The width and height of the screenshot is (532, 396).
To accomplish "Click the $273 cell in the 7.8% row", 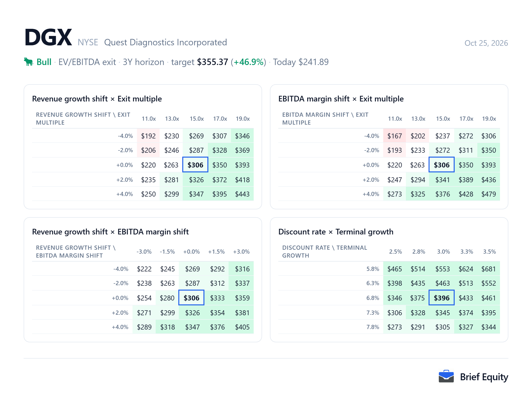I will pos(395,327).
